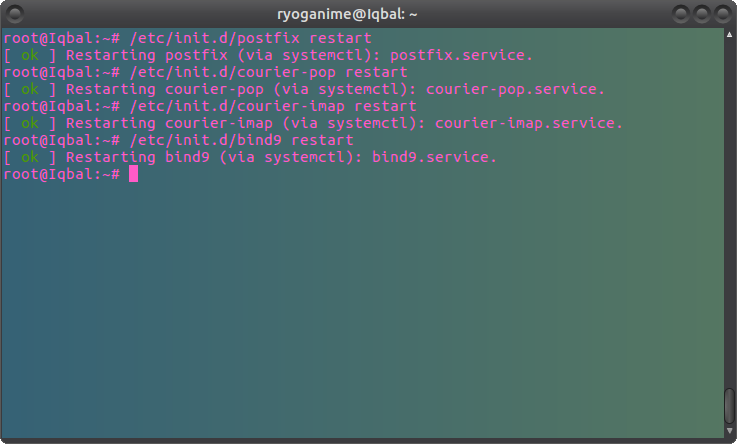
Task: Click the first of three round buttons right of the title
Action: [680, 14]
